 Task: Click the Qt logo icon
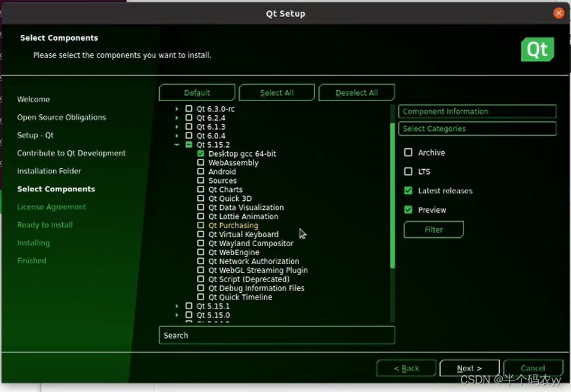click(x=537, y=50)
